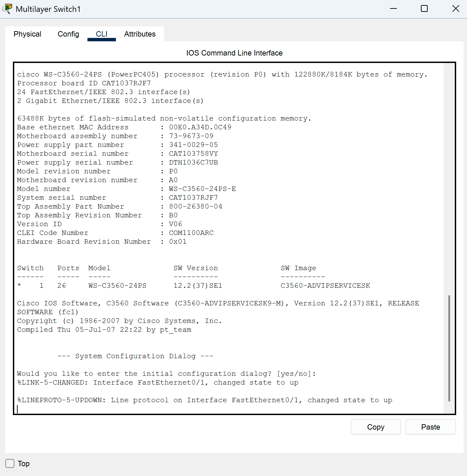
Task: Click the MAC address 00E0.A34D.0C49
Action: coord(200,127)
